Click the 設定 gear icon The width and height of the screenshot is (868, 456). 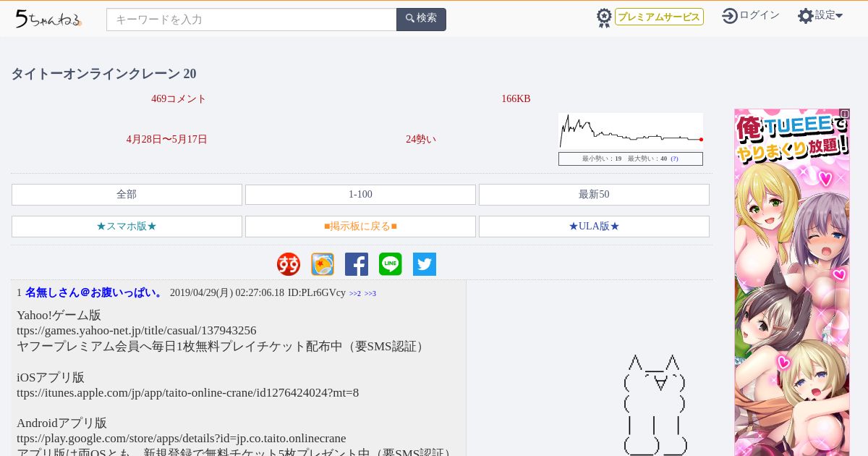(x=806, y=16)
